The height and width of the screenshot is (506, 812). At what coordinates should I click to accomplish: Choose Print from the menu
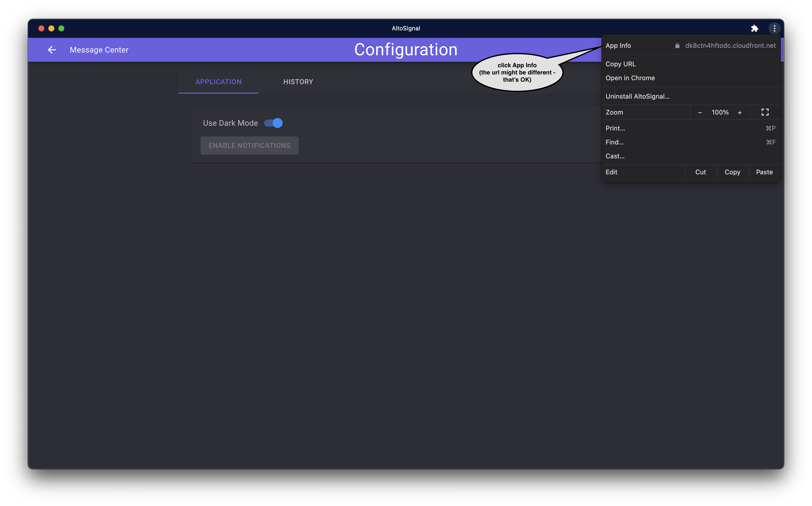tap(615, 128)
